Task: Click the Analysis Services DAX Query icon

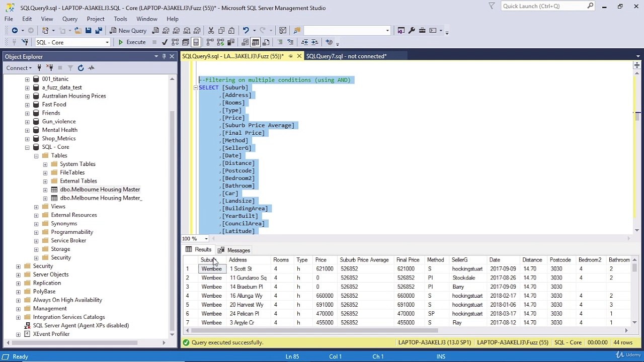Action: tap(197, 31)
